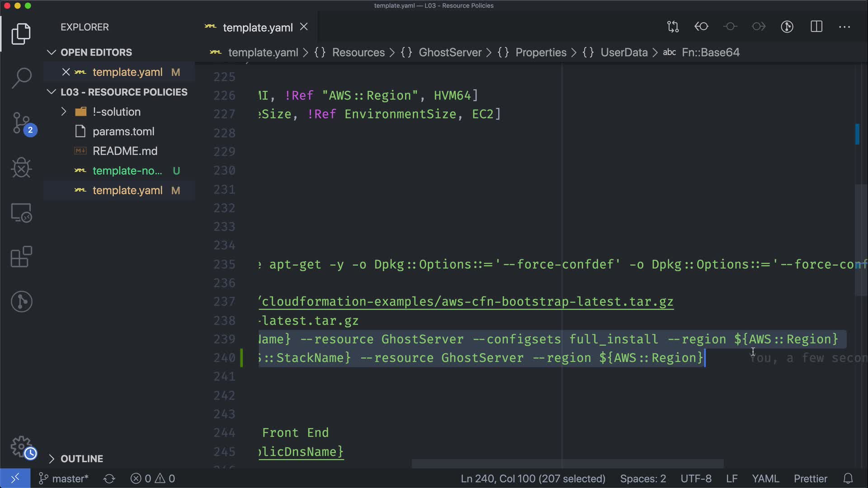This screenshot has height=488, width=868.
Task: Expand the !-solution folder
Action: tap(64, 112)
